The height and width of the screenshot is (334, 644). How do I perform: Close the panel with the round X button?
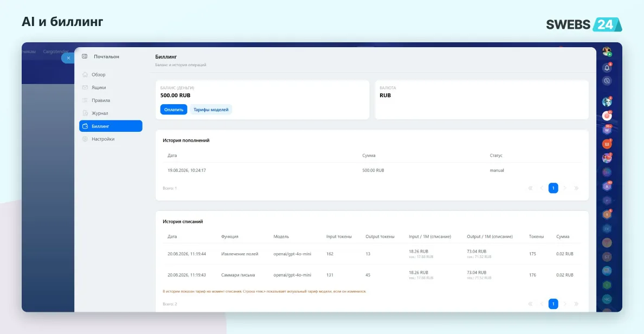tap(68, 58)
